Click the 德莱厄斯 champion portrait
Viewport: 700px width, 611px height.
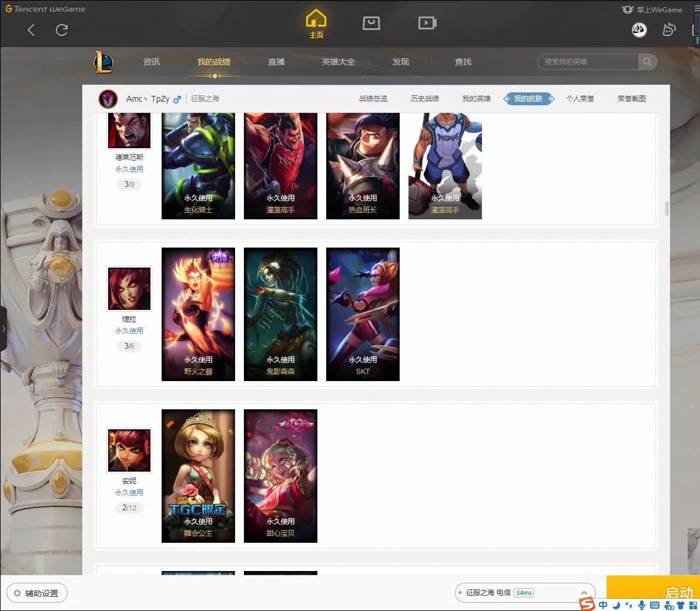point(129,131)
